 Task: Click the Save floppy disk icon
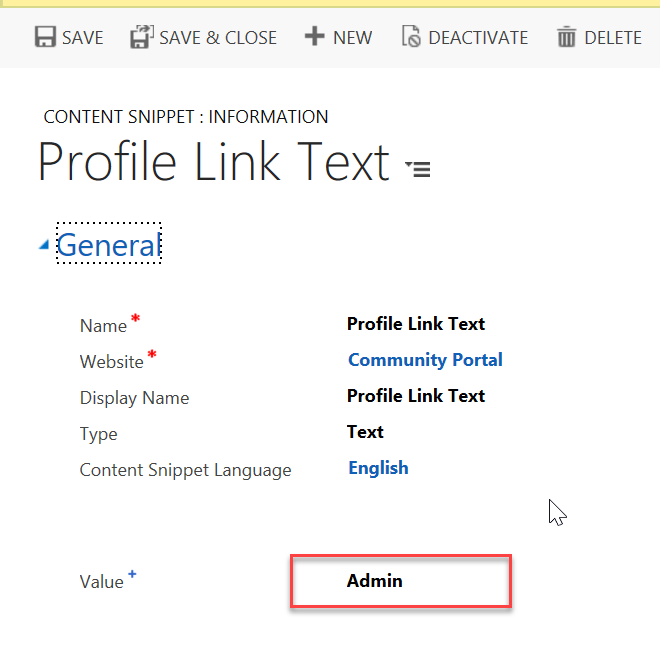pos(45,37)
